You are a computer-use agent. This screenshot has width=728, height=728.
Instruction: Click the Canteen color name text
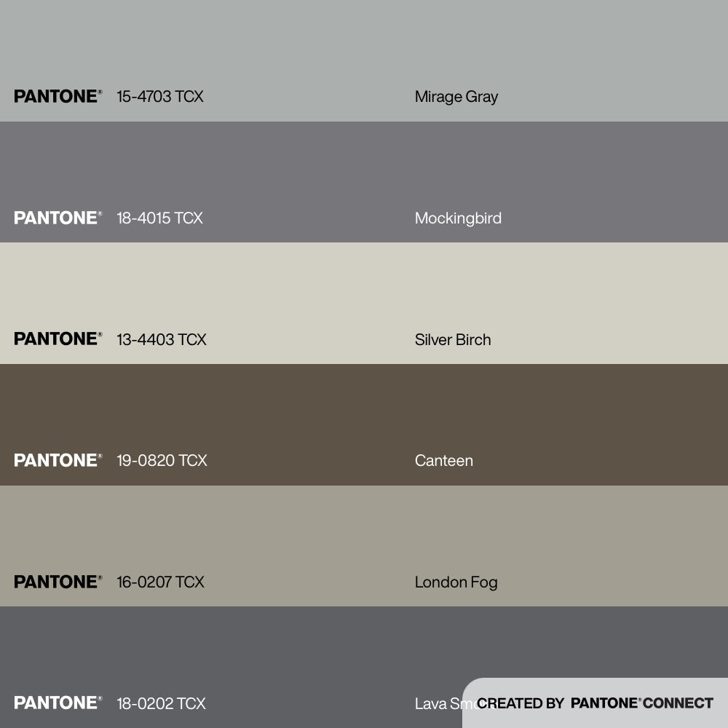tap(443, 460)
